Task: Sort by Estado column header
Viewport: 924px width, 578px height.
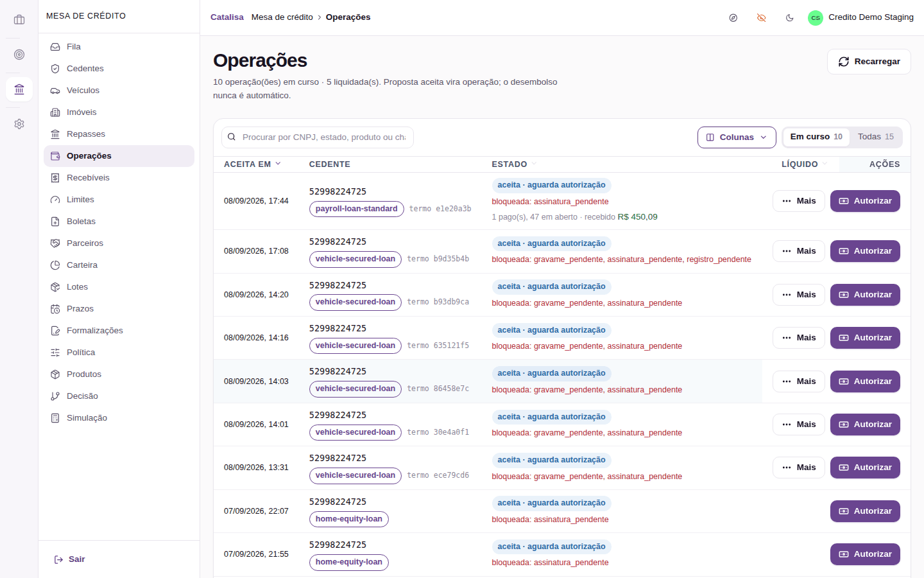Action: point(514,164)
